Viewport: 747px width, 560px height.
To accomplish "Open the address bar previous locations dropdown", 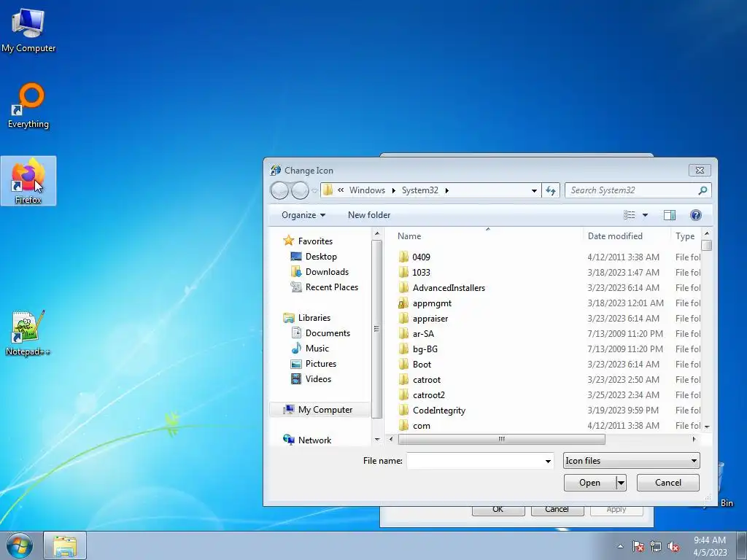I will [534, 190].
